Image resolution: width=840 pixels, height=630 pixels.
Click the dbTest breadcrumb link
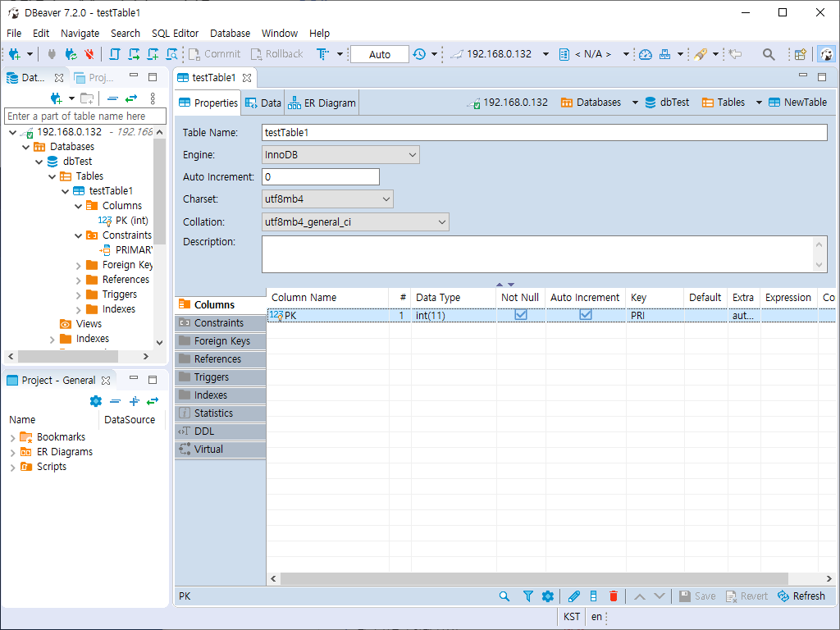pos(668,103)
